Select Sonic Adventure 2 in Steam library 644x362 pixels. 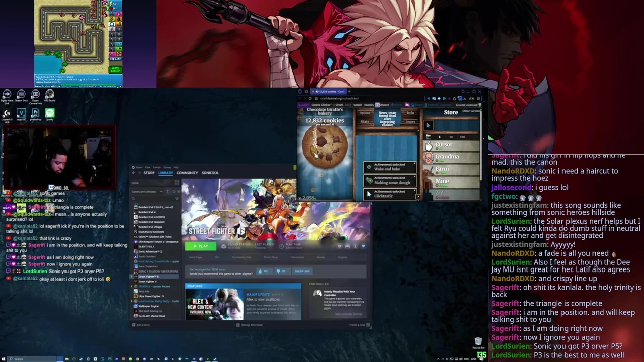click(x=150, y=251)
